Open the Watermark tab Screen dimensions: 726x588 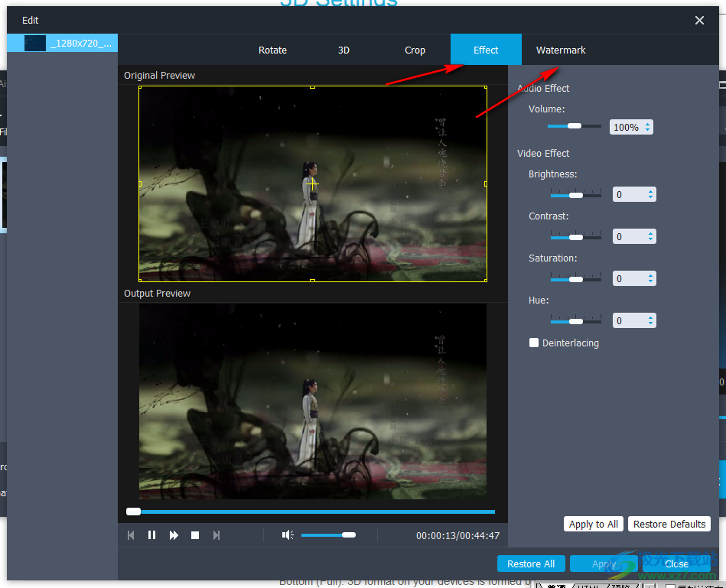tap(561, 50)
